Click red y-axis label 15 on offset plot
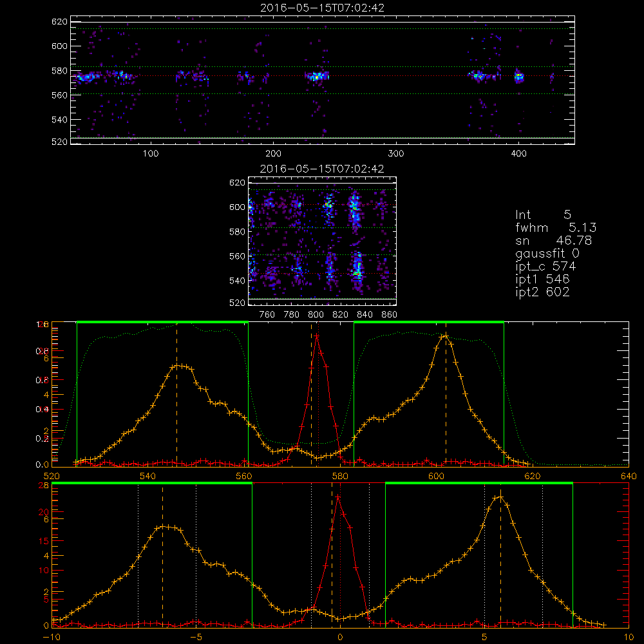The height and width of the screenshot is (644, 644). click(44, 541)
